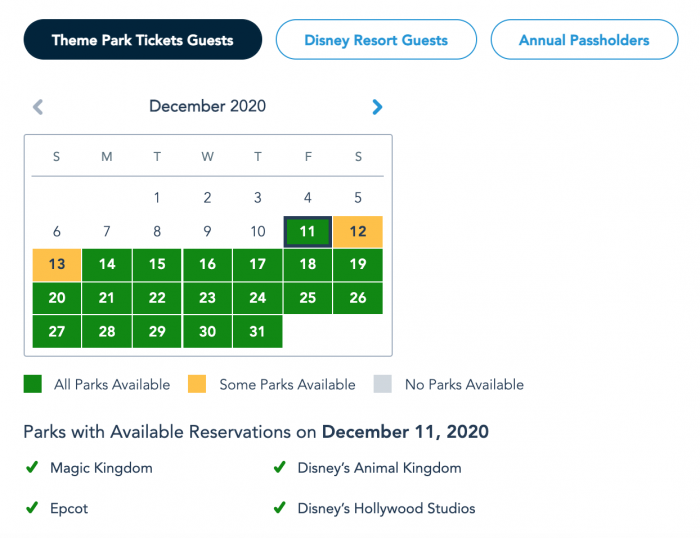This screenshot has width=700, height=538.
Task: Click the Disney's Hollywood Studios check mark
Action: click(x=280, y=508)
